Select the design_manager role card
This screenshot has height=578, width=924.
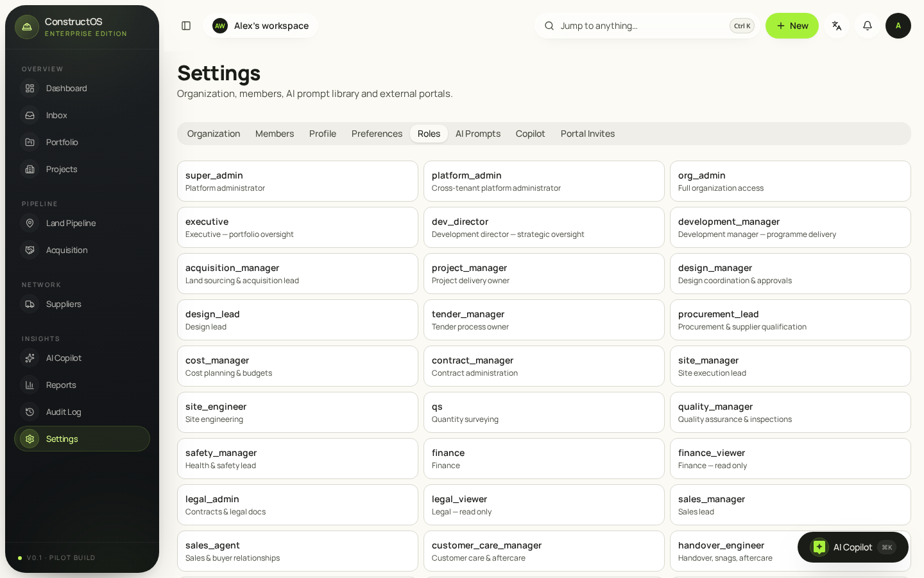(791, 274)
